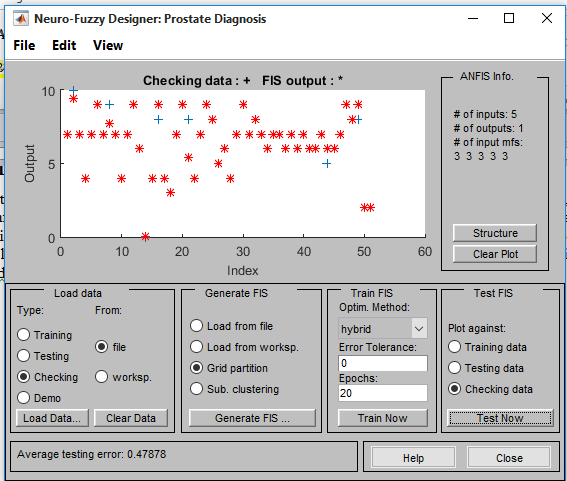Click the Train Now button
Viewport: 567px width, 481px height.
[383, 418]
